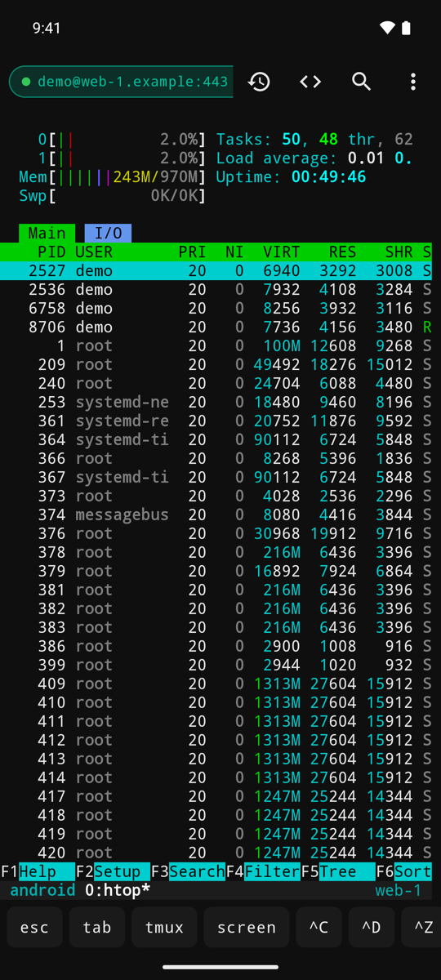
Task: Tap the demo@web-1.example:443 connection chip
Action: pos(121,82)
